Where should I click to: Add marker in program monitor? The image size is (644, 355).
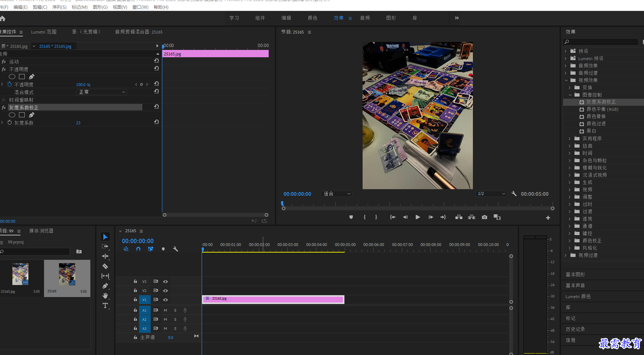pyautogui.click(x=351, y=217)
